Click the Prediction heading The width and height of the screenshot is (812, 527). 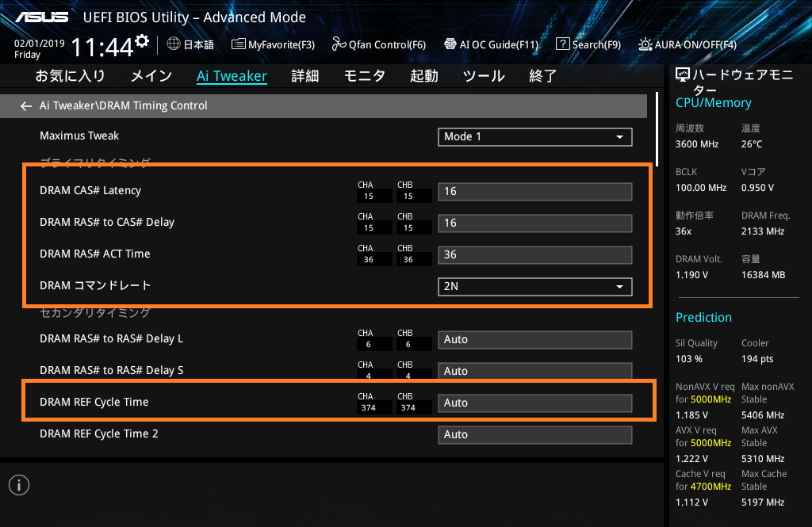tap(703, 317)
